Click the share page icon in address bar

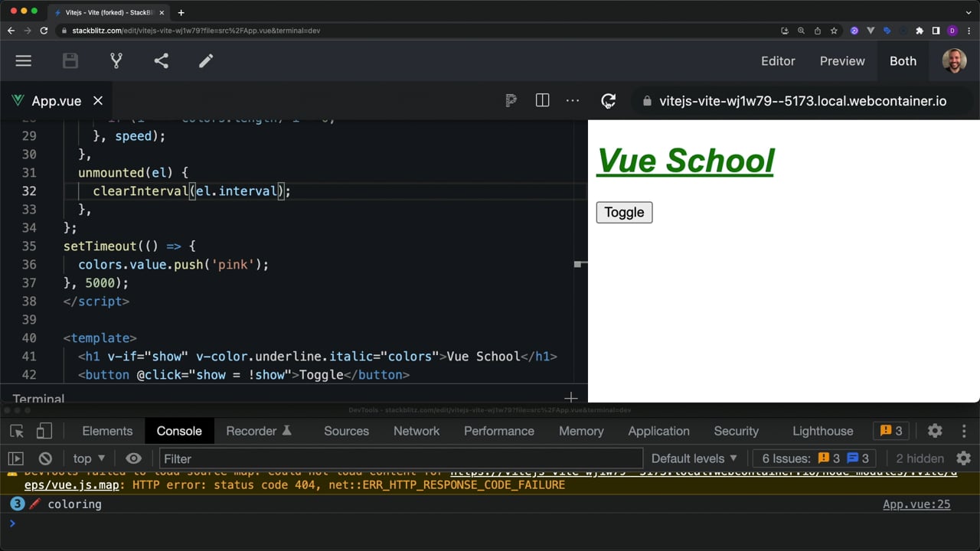click(817, 31)
